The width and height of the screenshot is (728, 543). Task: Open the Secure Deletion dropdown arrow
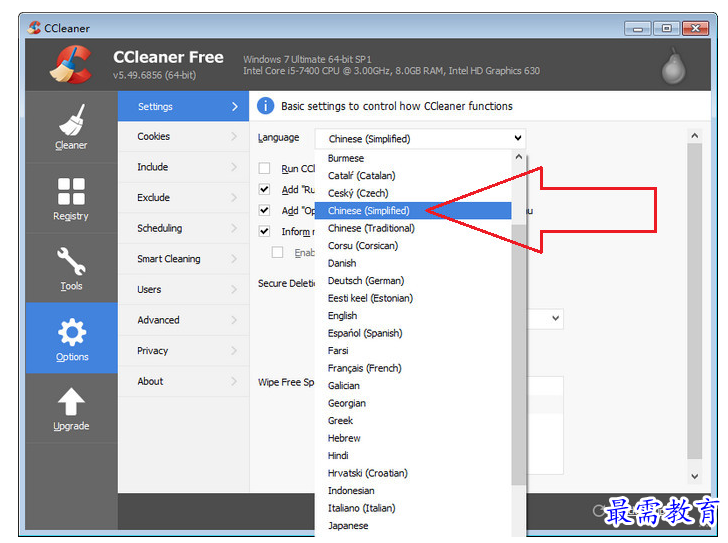pos(555,318)
